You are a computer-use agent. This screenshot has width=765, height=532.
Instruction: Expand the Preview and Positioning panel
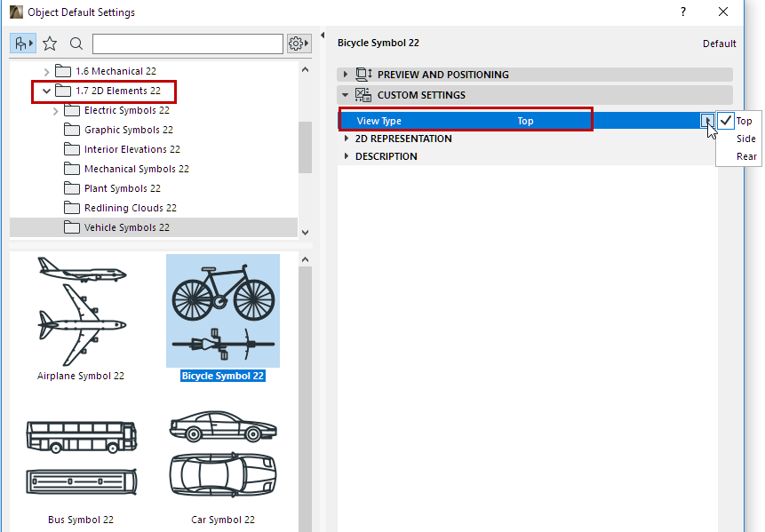coord(346,75)
